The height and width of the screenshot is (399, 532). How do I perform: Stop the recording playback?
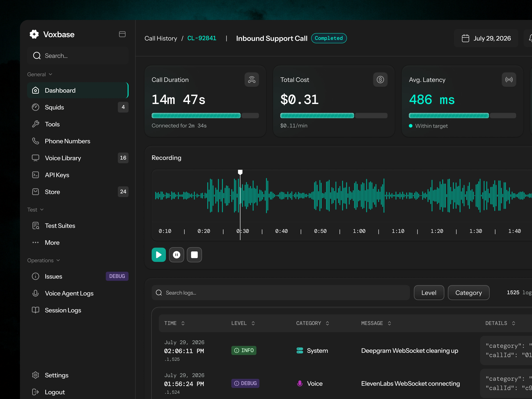point(194,255)
